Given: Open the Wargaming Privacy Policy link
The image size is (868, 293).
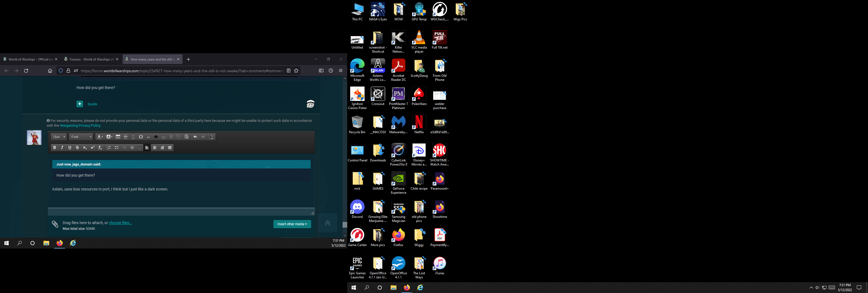Looking at the screenshot, I should point(80,125).
